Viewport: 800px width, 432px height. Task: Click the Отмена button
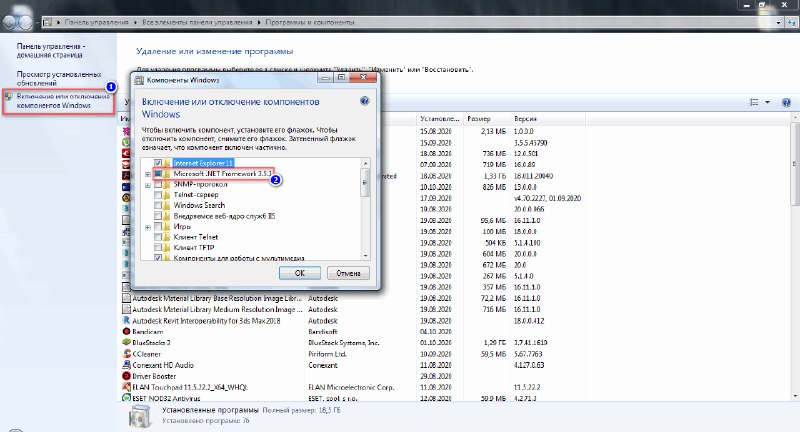pyautogui.click(x=348, y=273)
